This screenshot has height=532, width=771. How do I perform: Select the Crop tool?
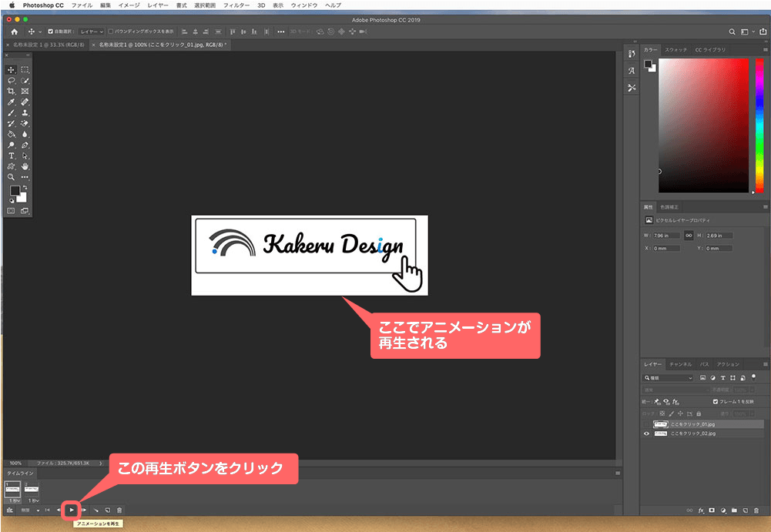[11, 92]
